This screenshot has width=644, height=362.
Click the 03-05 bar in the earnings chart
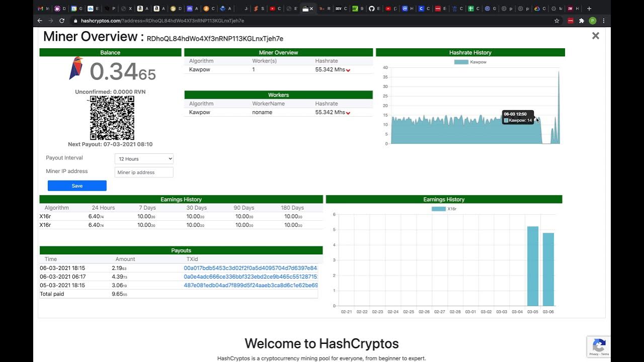point(533,266)
